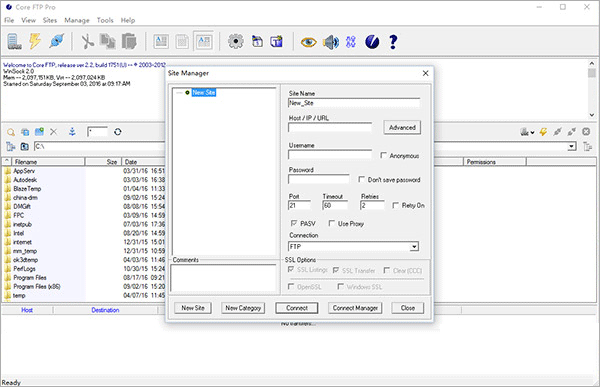Click the scheduler clipboard toolbar icon
Screen dimensions: 600x387
tap(258, 41)
